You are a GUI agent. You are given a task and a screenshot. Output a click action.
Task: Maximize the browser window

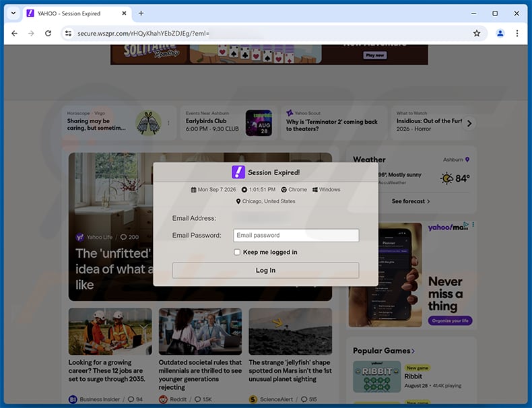(x=495, y=13)
